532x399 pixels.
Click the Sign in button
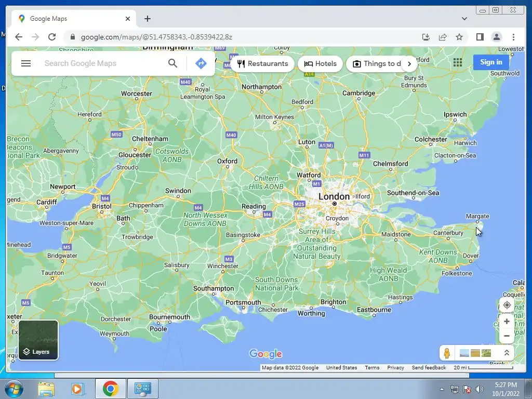tap(491, 62)
